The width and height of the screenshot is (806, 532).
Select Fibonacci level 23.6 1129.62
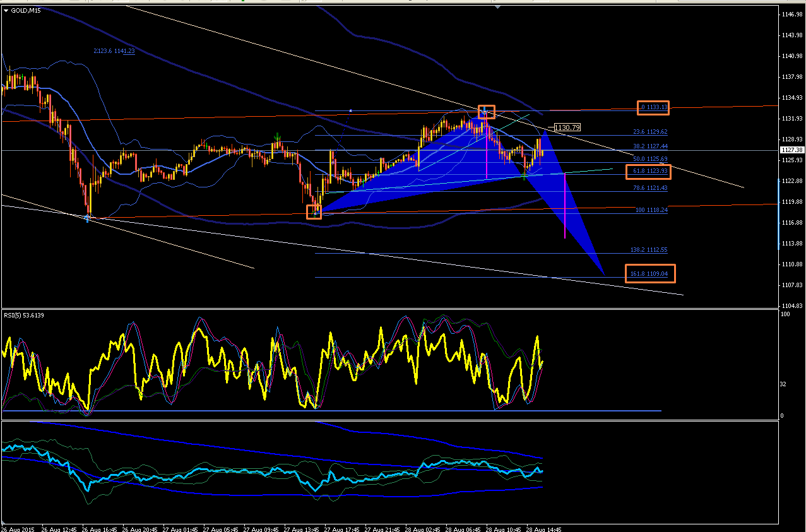click(650, 132)
